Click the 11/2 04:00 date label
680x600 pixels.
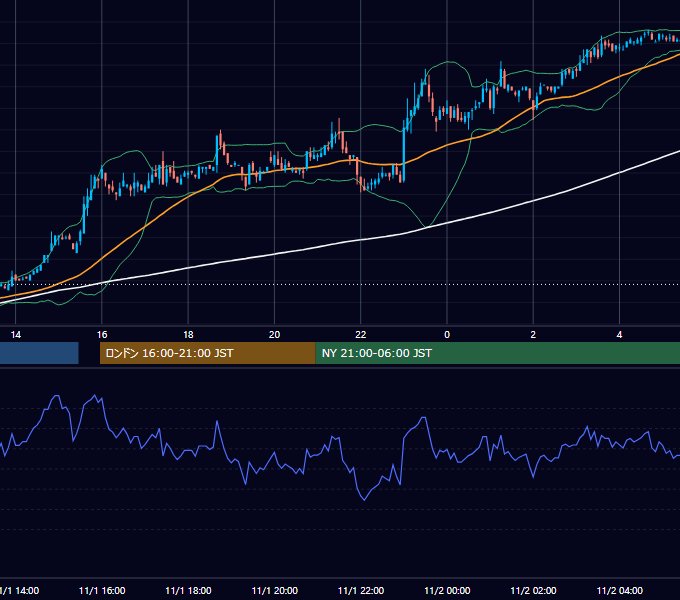[x=619, y=590]
